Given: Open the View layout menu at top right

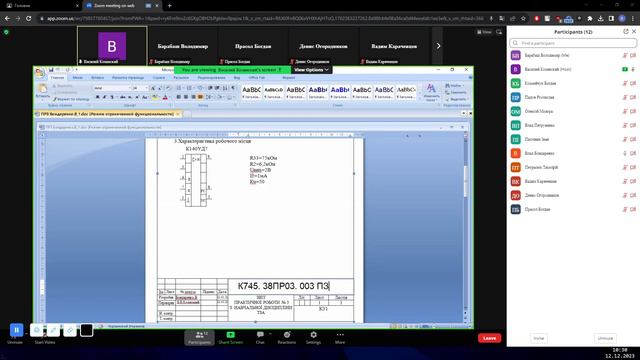Looking at the screenshot, I should point(484,32).
